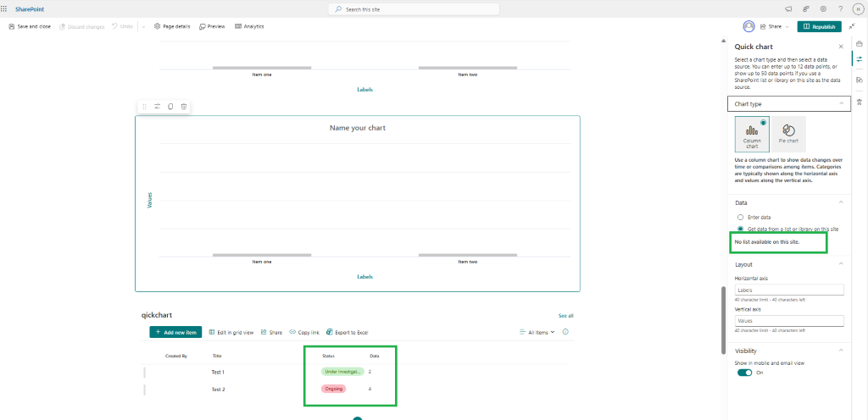Click Share in the list toolbar
The height and width of the screenshot is (420, 868).
pyautogui.click(x=271, y=333)
